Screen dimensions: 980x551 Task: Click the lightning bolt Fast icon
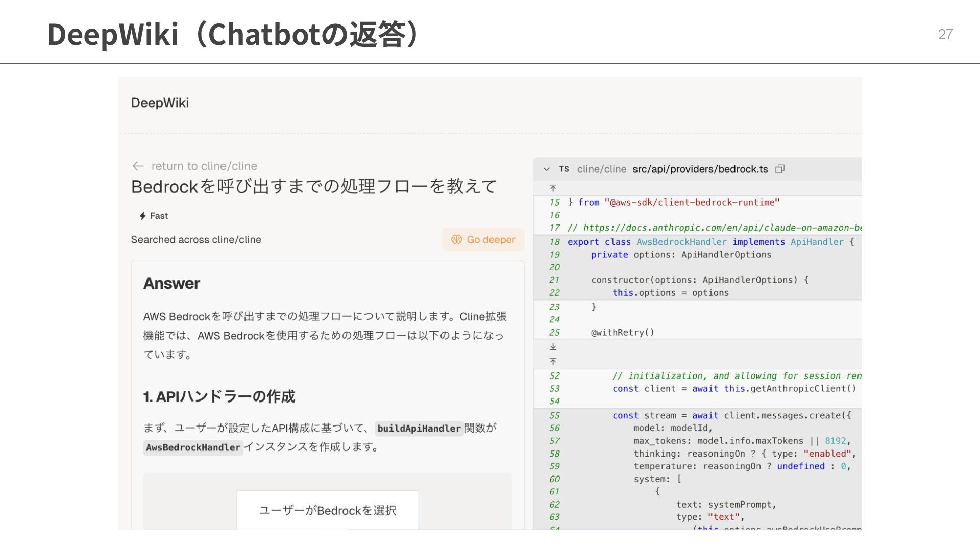pyautogui.click(x=143, y=216)
